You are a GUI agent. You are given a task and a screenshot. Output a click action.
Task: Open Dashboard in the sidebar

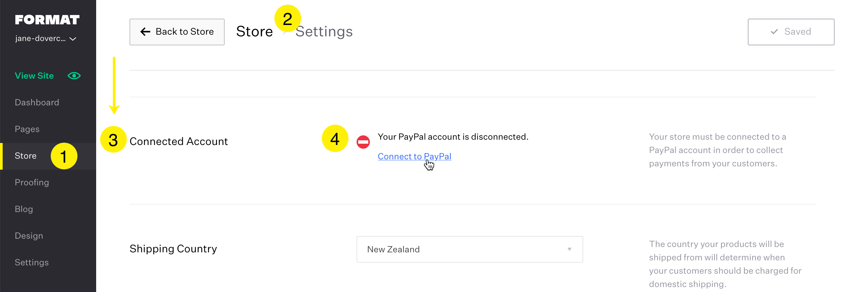pyautogui.click(x=37, y=102)
